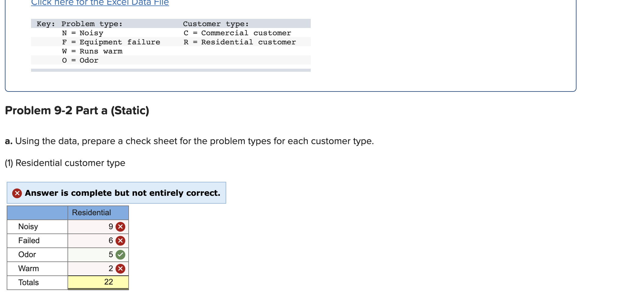
Task: Select the yellow Totals cell showing 22
Action: (x=98, y=282)
